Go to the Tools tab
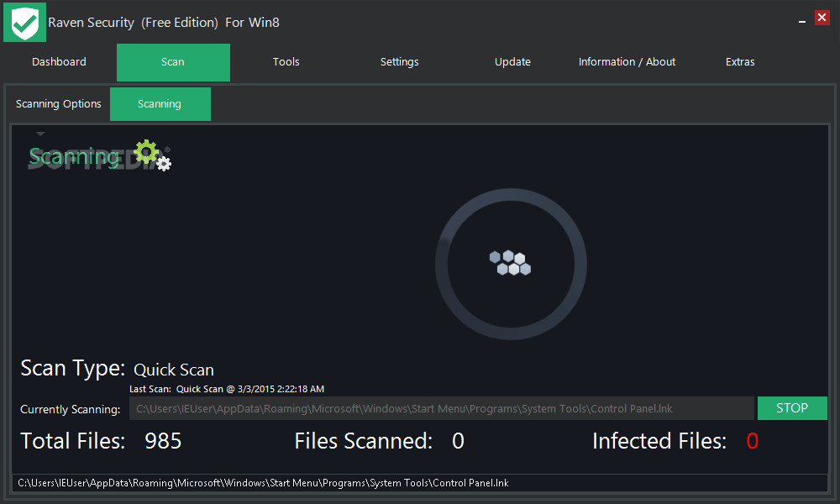The width and height of the screenshot is (840, 504). [x=286, y=62]
